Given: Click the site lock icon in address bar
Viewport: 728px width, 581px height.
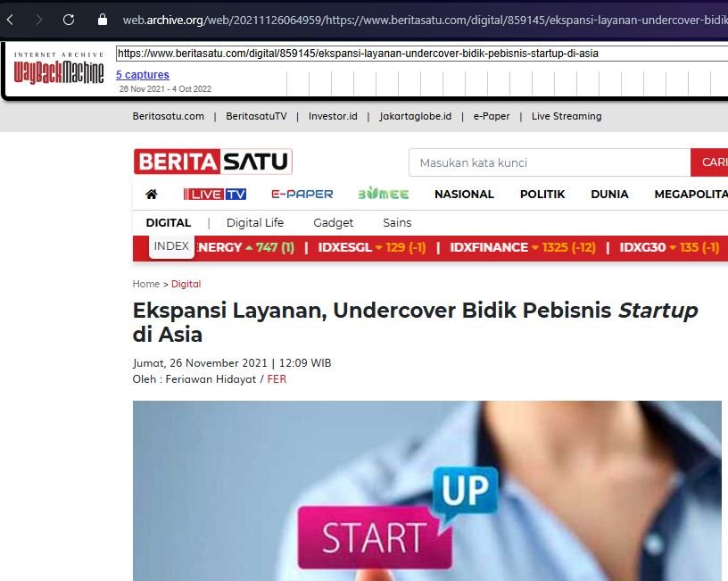Looking at the screenshot, I should 103,19.
